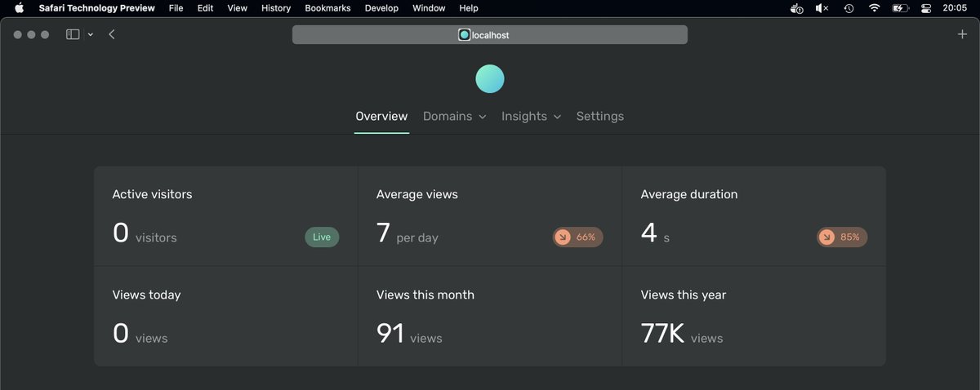The image size is (980, 390).
Task: Open the Help menu
Action: point(469,8)
